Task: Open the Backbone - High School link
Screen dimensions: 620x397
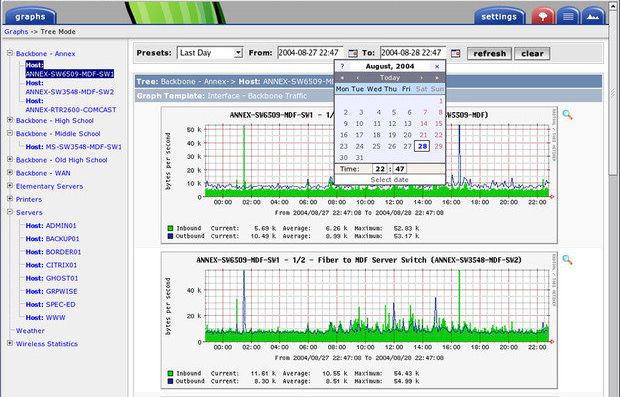Action: [x=55, y=120]
